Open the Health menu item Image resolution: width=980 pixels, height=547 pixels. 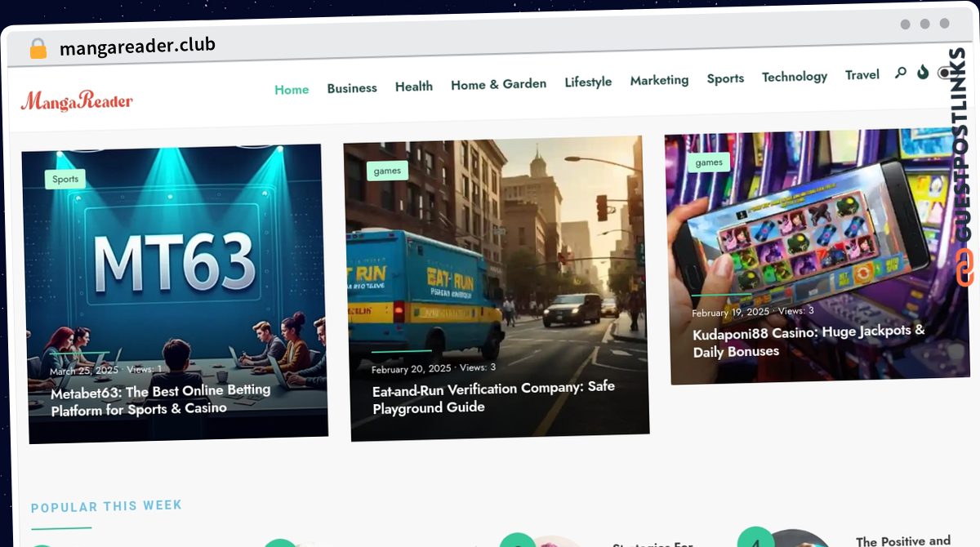[x=414, y=86]
